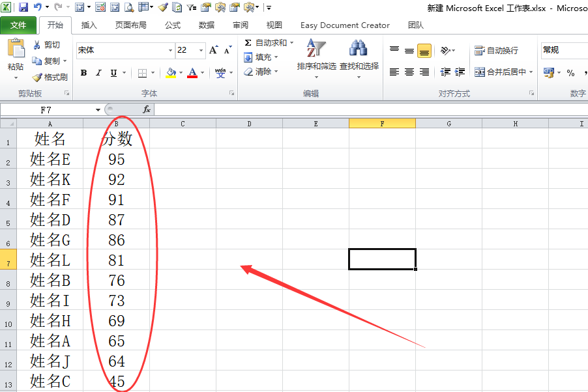Click the Fill (填充) down-arrow icon
Image resolution: width=588 pixels, height=392 pixels.
[x=248, y=57]
